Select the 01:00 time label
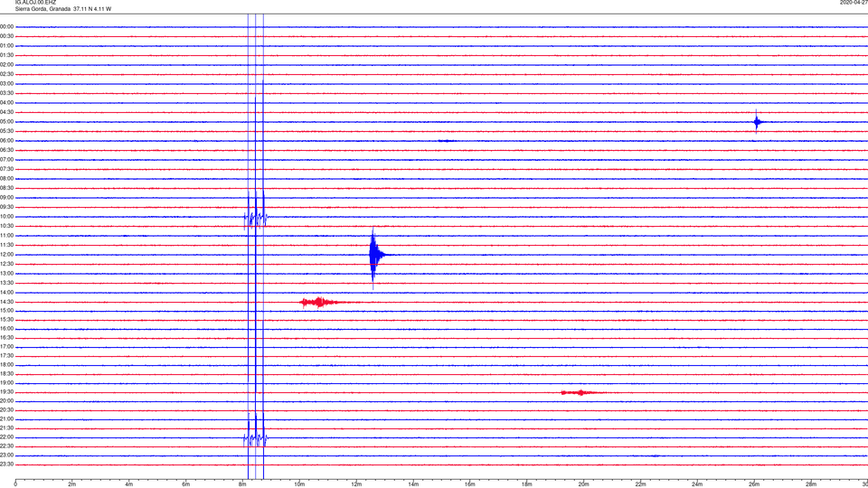The image size is (868, 488). 6,46
